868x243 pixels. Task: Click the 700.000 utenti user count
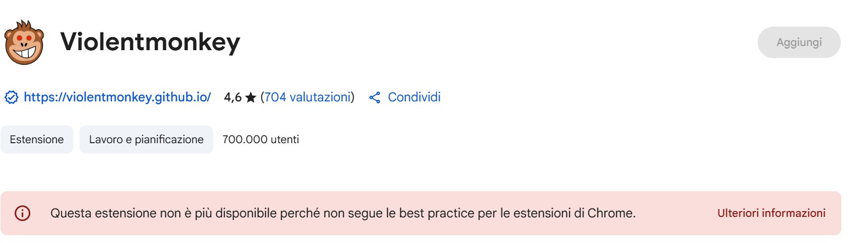click(260, 140)
